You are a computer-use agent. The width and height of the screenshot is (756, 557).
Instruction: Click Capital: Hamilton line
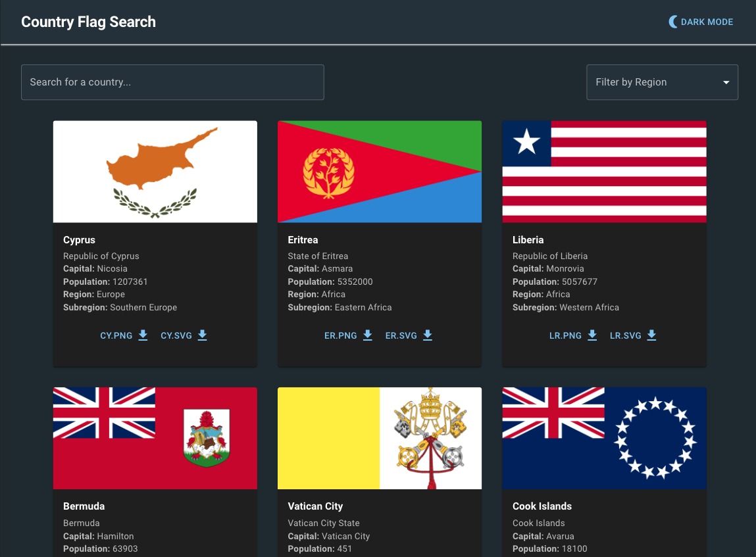(98, 536)
